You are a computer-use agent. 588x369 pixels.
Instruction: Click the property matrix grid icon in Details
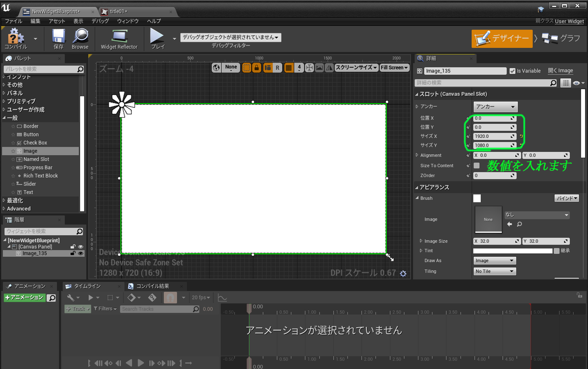[566, 83]
